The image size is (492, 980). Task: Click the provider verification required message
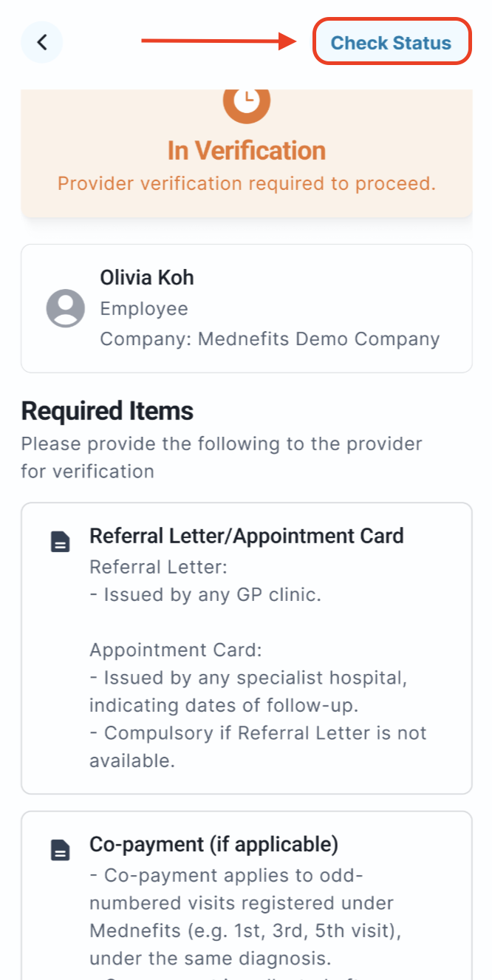(x=247, y=183)
